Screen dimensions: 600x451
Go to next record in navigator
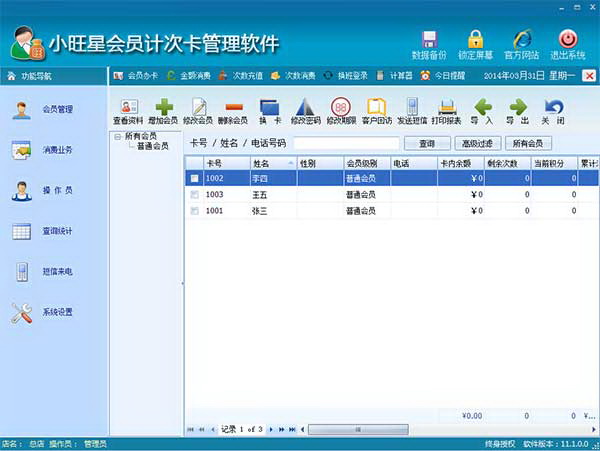pyautogui.click(x=271, y=430)
